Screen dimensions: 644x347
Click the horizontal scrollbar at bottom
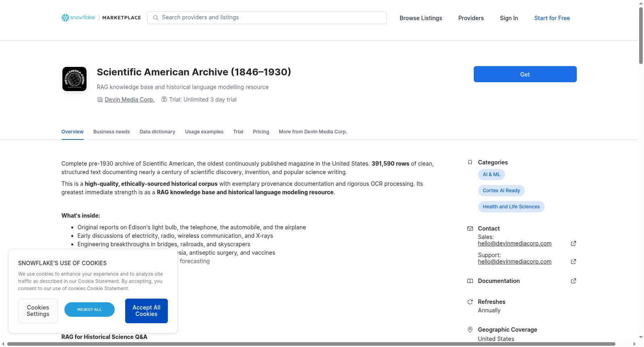[x=311, y=344]
